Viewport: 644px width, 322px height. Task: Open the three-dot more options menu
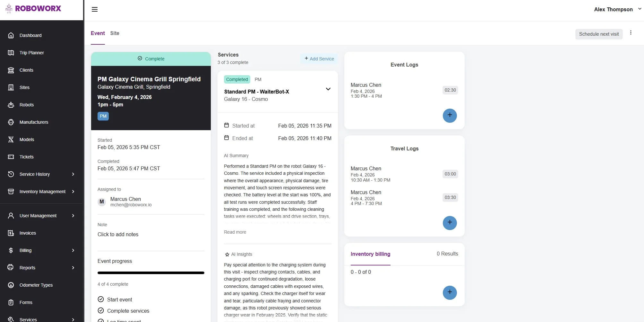click(631, 33)
